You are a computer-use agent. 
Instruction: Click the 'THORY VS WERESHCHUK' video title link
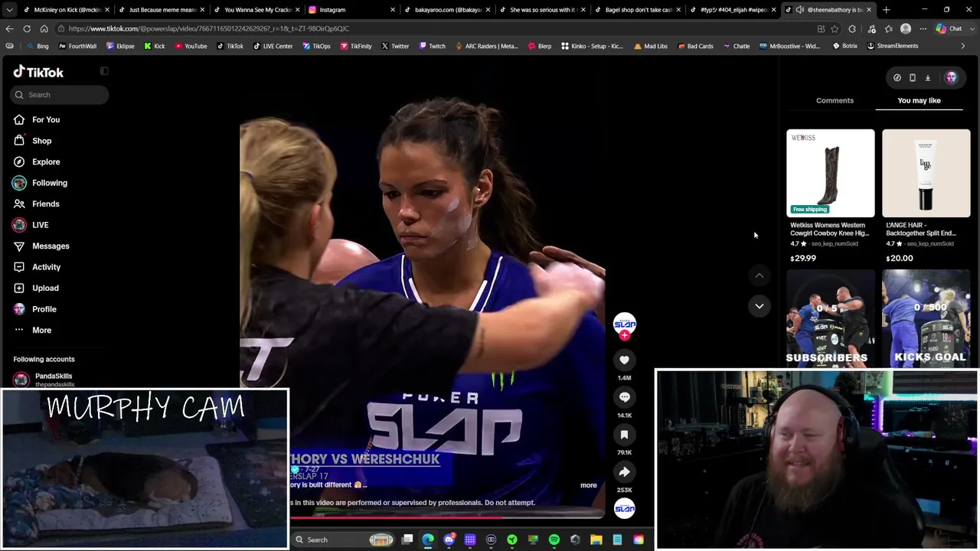tap(364, 459)
